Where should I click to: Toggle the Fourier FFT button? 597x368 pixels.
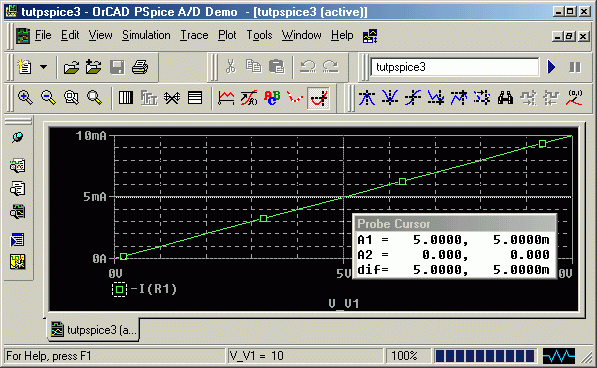[x=149, y=98]
